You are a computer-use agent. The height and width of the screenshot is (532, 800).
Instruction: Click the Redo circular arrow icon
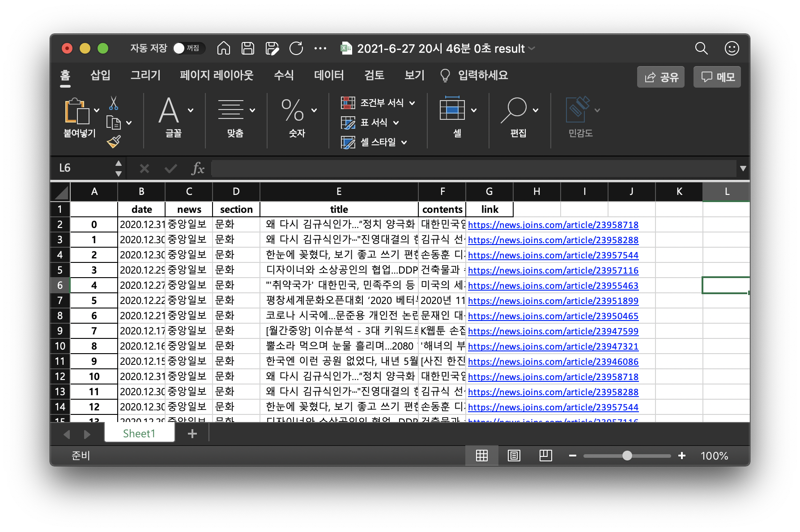coord(296,48)
